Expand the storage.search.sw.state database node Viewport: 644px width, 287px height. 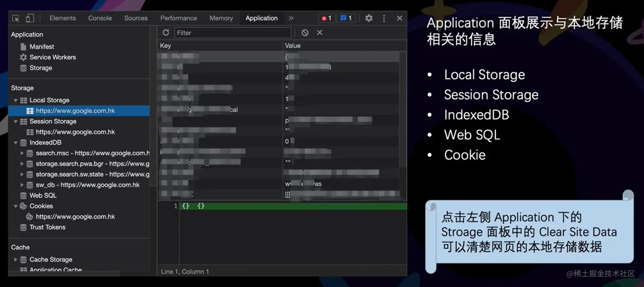(22, 175)
